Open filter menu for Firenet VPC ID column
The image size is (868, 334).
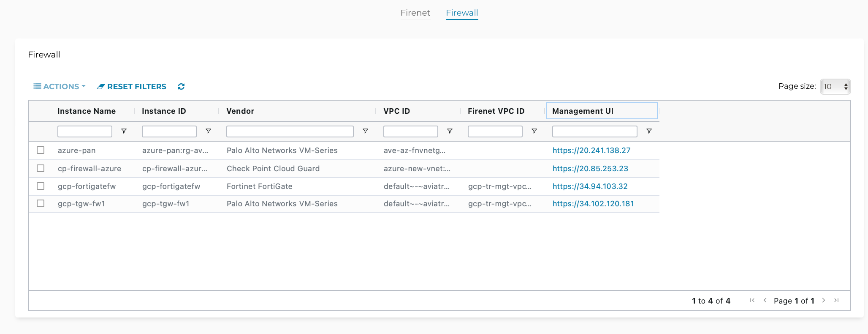coord(534,131)
